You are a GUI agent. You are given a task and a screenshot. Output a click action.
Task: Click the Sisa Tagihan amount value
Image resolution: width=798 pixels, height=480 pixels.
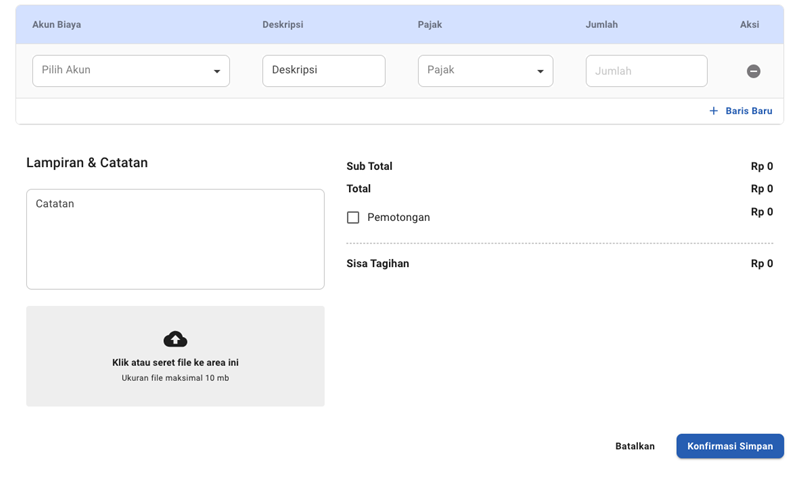(761, 264)
